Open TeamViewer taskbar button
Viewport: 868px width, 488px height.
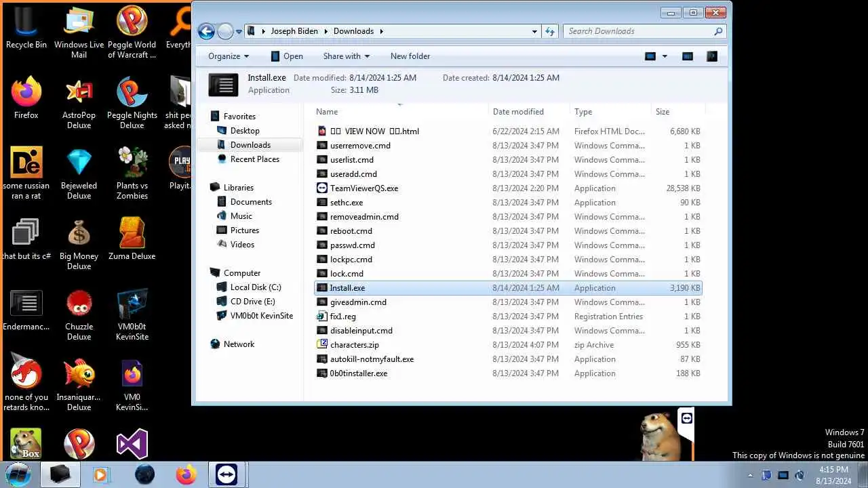coord(226,474)
